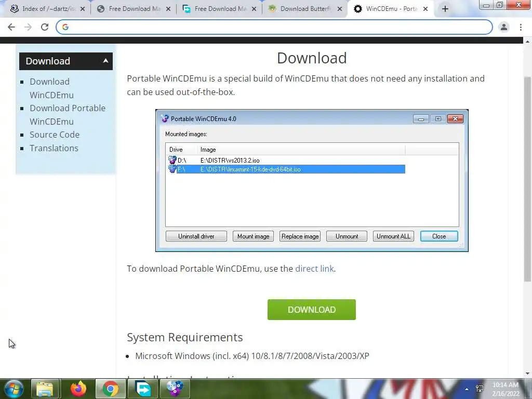The height and width of the screenshot is (399, 532).
Task: Open Free Download Manager taskbar icon
Action: (143, 389)
